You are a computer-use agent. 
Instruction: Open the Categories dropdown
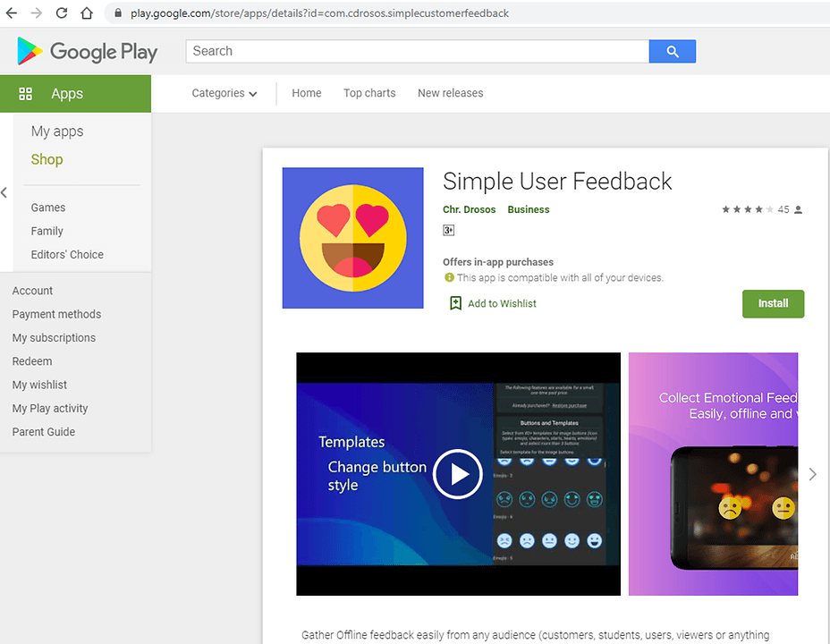(x=224, y=93)
